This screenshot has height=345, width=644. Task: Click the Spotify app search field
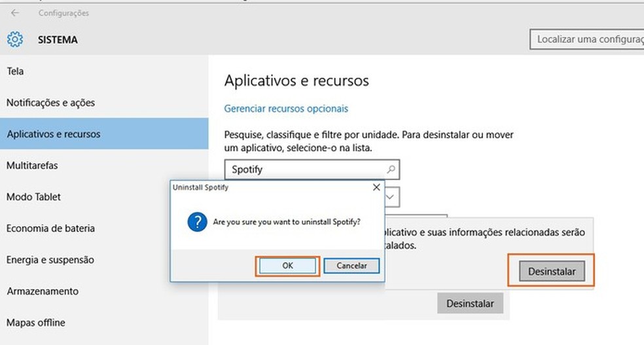(312, 169)
